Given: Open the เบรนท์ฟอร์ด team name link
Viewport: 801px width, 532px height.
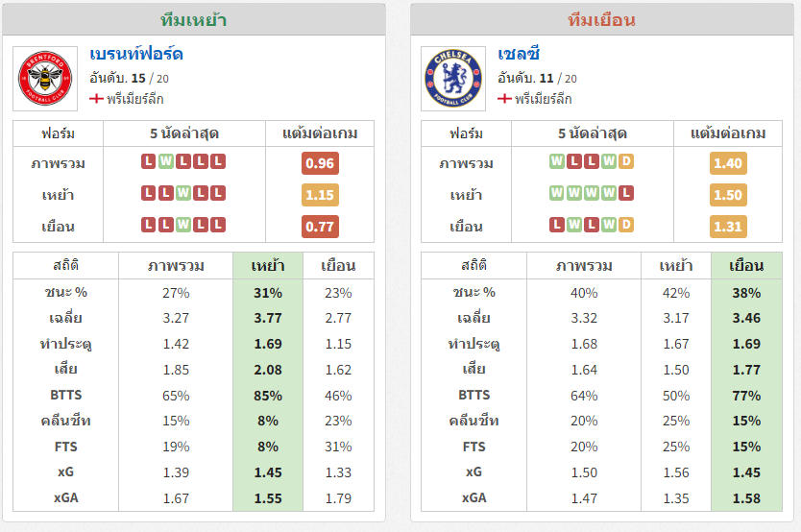Looking at the screenshot, I should tap(136, 54).
